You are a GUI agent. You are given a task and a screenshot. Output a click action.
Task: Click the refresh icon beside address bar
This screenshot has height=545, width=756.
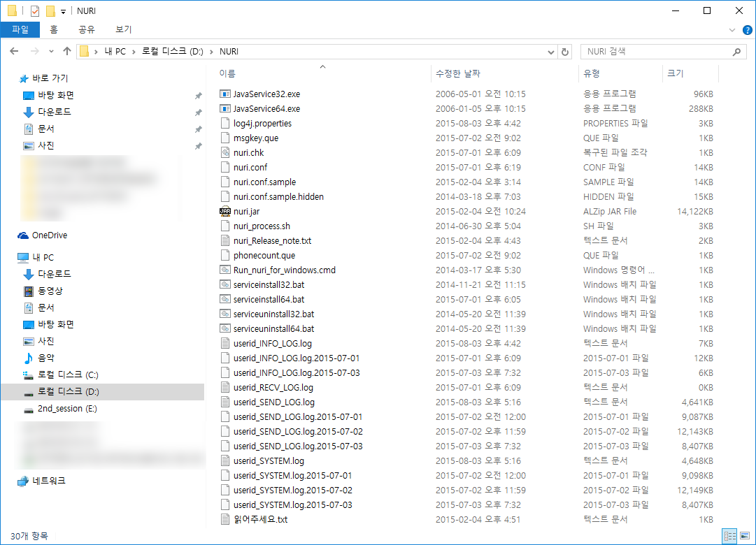(x=566, y=52)
